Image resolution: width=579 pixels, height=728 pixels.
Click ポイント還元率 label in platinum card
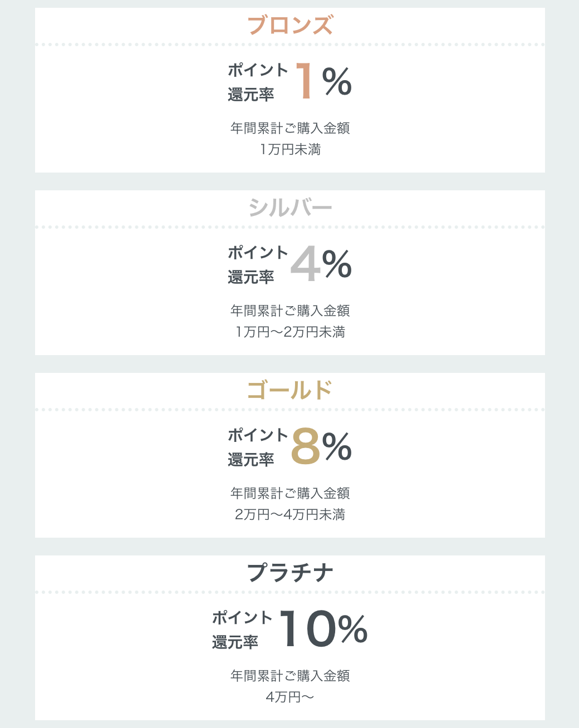click(x=242, y=630)
